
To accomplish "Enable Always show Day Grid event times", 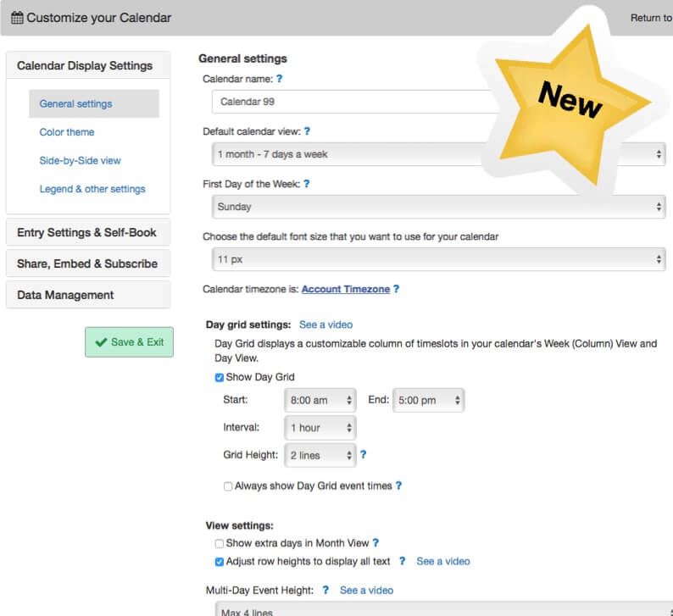I will pos(228,486).
